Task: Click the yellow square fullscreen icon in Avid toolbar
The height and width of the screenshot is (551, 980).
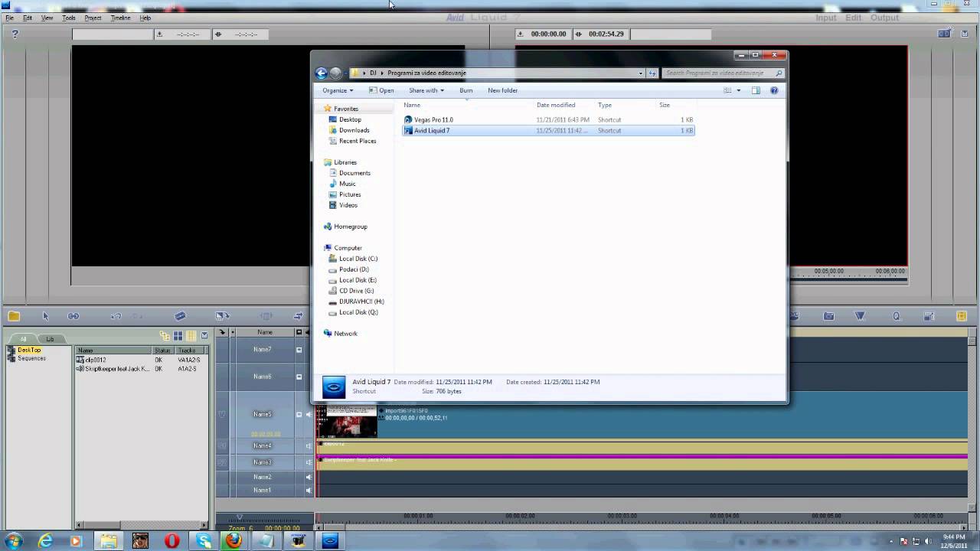Action: click(962, 316)
